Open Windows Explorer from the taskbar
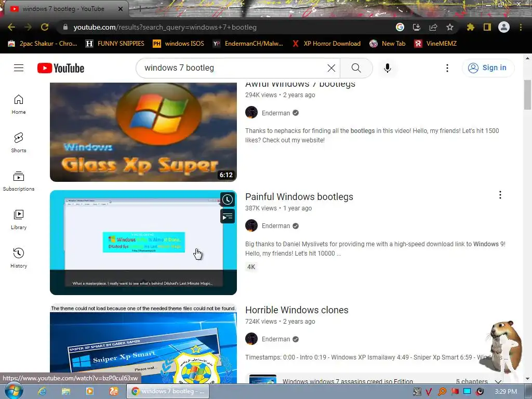Screen dimensions: 532x399 (x=66, y=391)
